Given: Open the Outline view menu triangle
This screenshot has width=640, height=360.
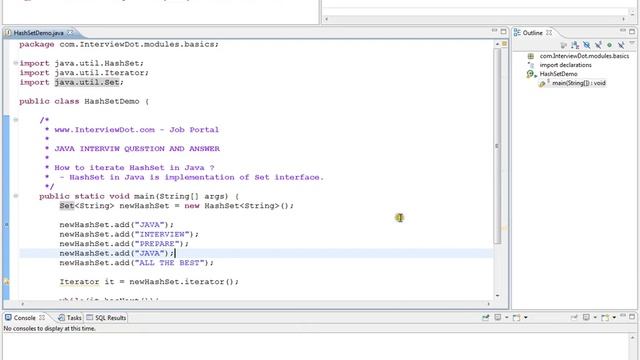Looking at the screenshot, I should pos(632,42).
